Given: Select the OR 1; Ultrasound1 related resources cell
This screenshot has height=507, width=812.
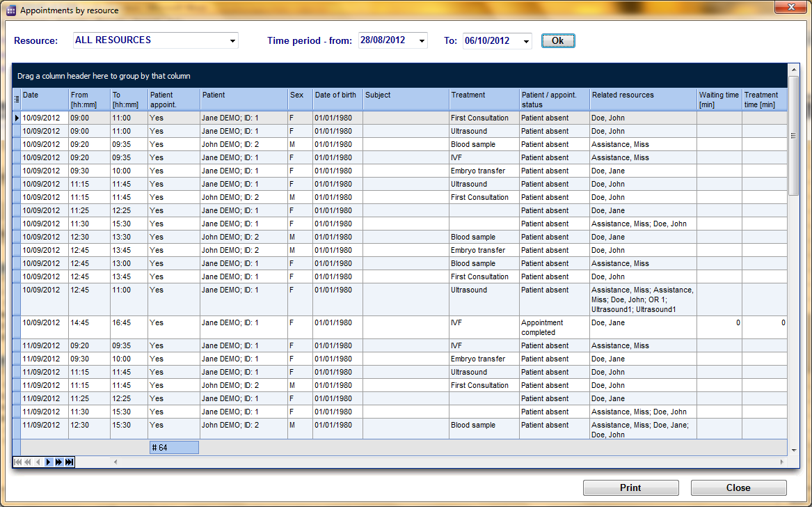Looking at the screenshot, I should [643, 299].
